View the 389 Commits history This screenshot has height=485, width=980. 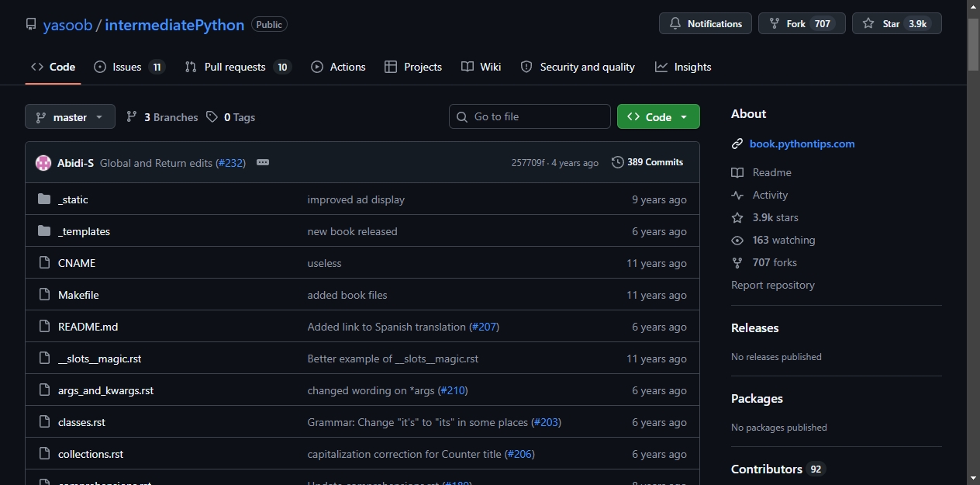click(x=647, y=162)
